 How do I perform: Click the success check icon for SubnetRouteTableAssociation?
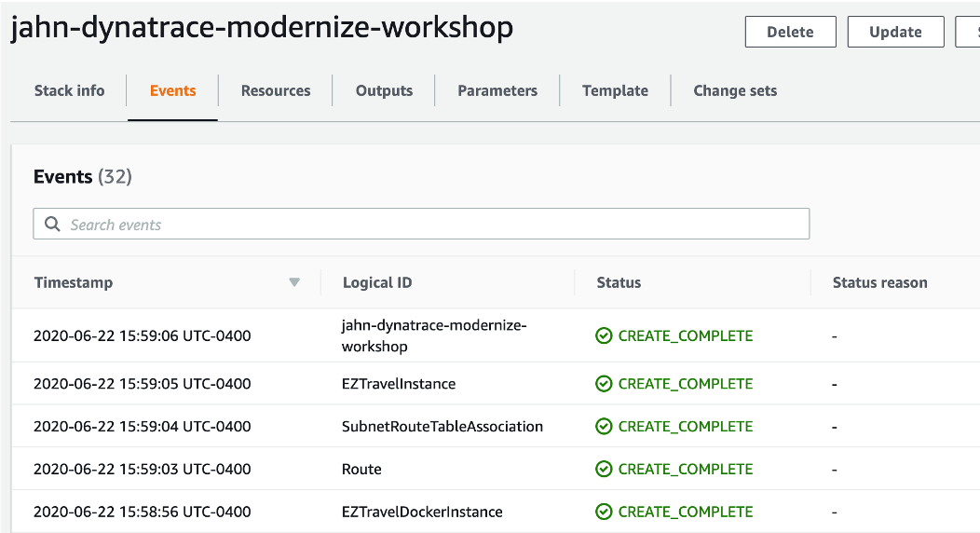(604, 426)
